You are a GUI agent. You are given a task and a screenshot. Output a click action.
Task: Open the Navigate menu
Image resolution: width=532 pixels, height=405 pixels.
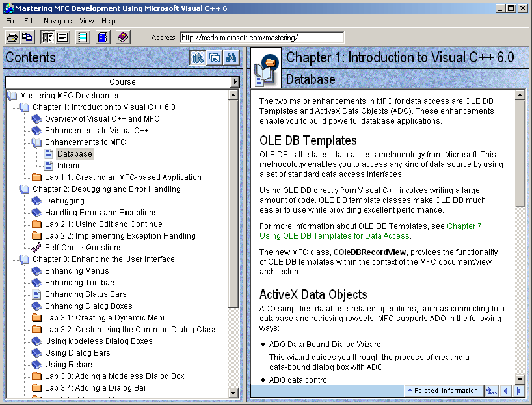coord(58,21)
